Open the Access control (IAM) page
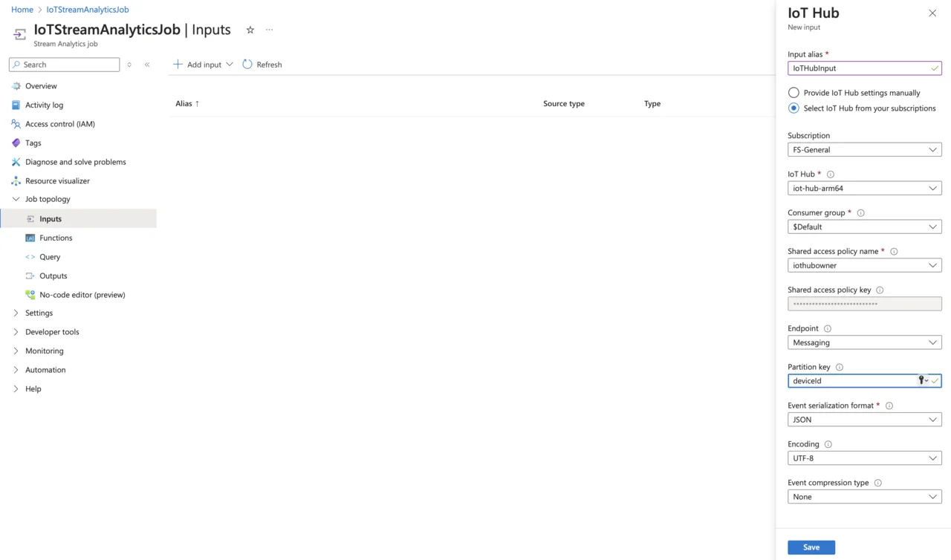Screen dimensions: 951x560 click(59, 124)
